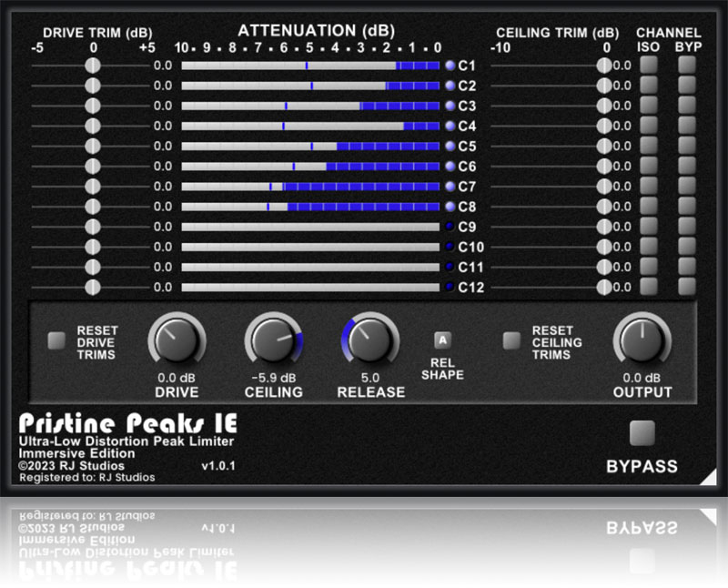
Task: Click the C1 drive trim slider handle
Action: (92, 66)
